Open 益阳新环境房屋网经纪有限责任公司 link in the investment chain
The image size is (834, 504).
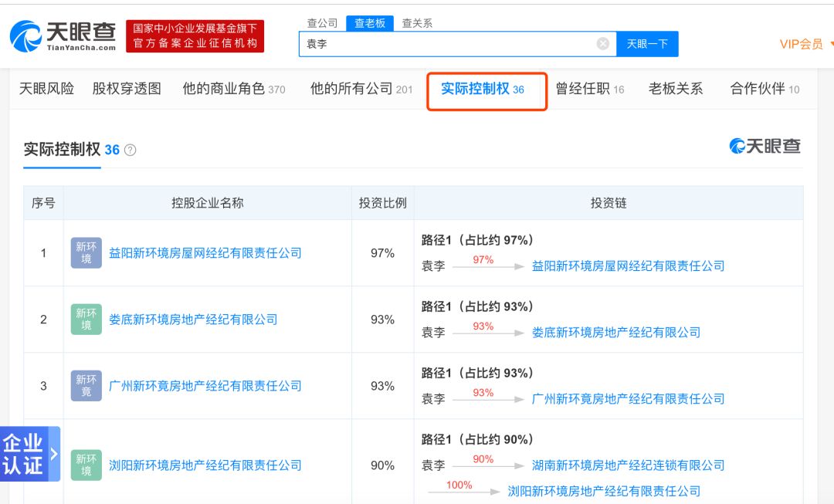pyautogui.click(x=628, y=266)
